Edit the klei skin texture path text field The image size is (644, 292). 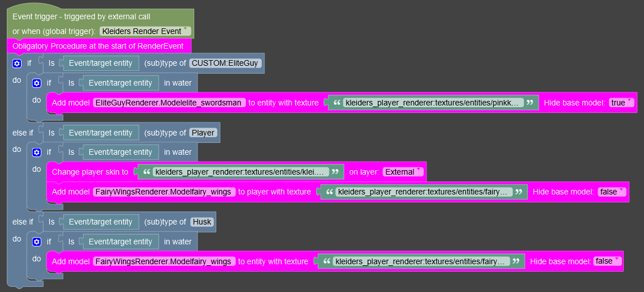tap(241, 172)
